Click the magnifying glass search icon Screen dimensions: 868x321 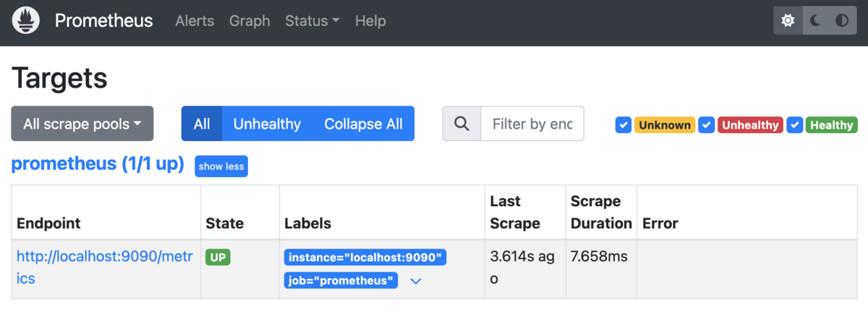coord(461,124)
